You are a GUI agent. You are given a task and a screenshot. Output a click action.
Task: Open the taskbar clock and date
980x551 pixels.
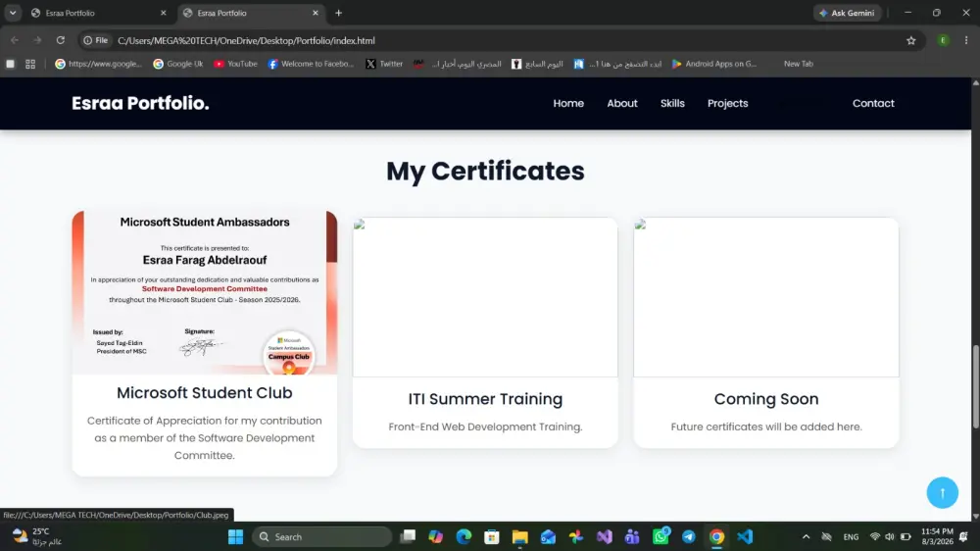click(937, 536)
